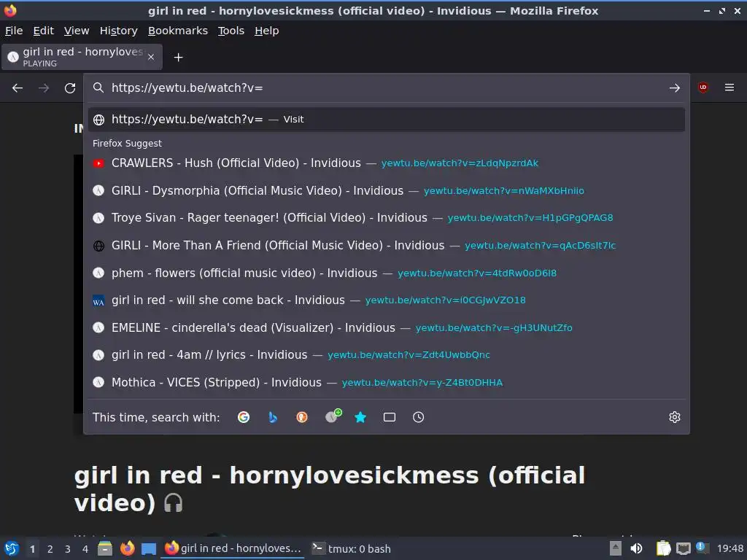
Task: Switch to workspace 4
Action: point(85,549)
